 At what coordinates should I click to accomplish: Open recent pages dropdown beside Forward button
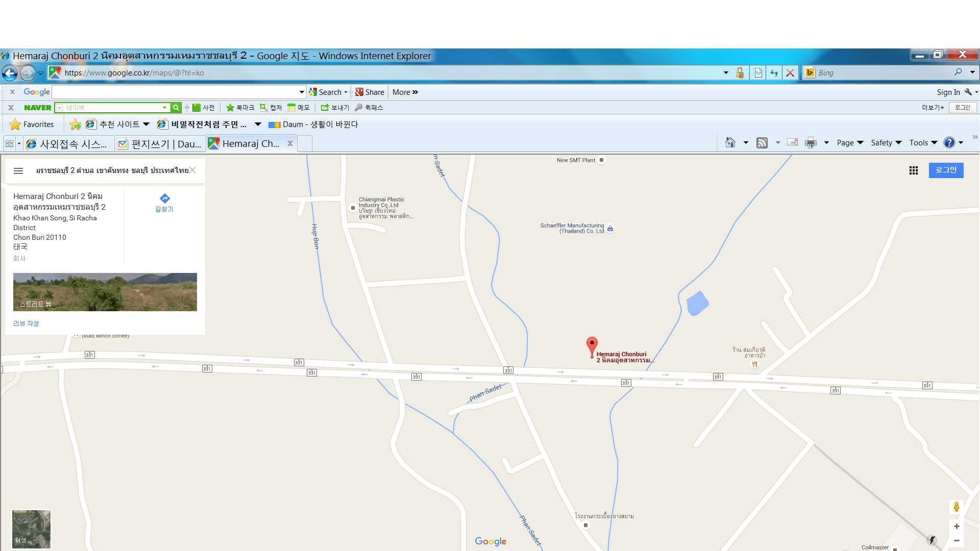(x=41, y=73)
